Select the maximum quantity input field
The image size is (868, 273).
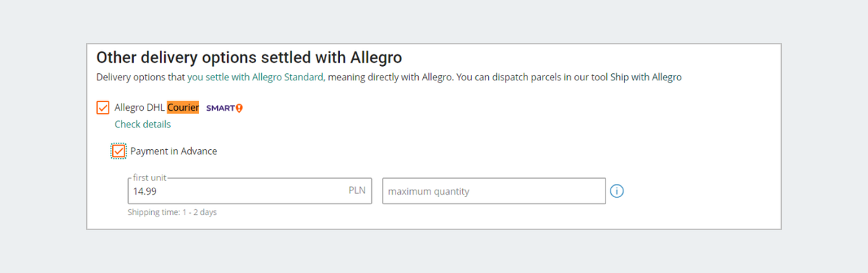click(494, 191)
